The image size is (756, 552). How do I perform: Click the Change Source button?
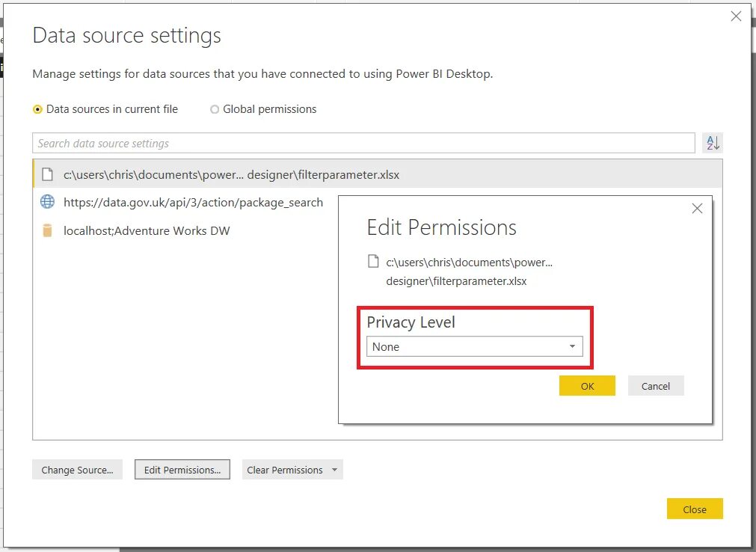77,470
